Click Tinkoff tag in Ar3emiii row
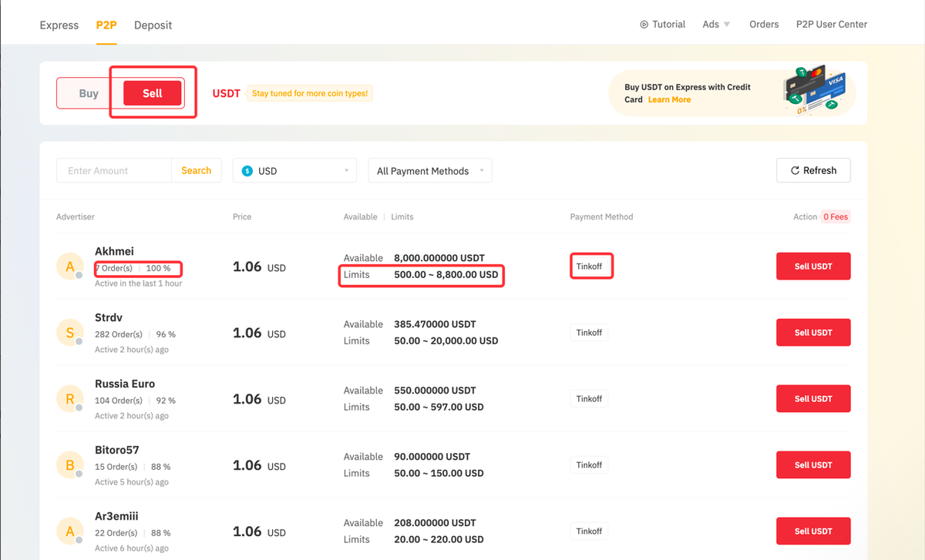 pos(590,531)
